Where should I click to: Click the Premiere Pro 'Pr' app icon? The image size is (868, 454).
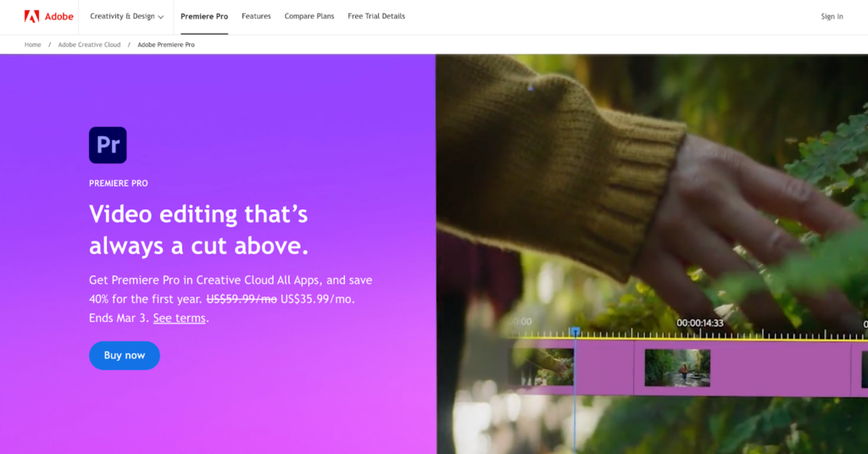click(x=108, y=146)
